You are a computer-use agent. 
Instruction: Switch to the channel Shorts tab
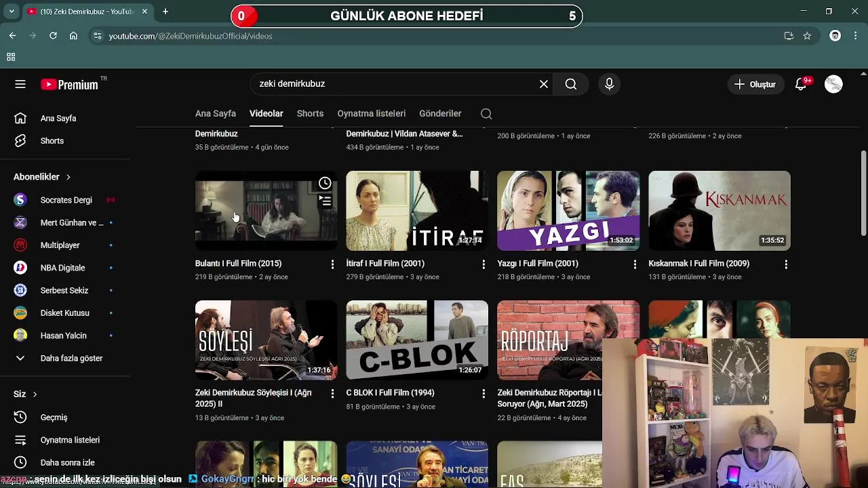(x=310, y=114)
